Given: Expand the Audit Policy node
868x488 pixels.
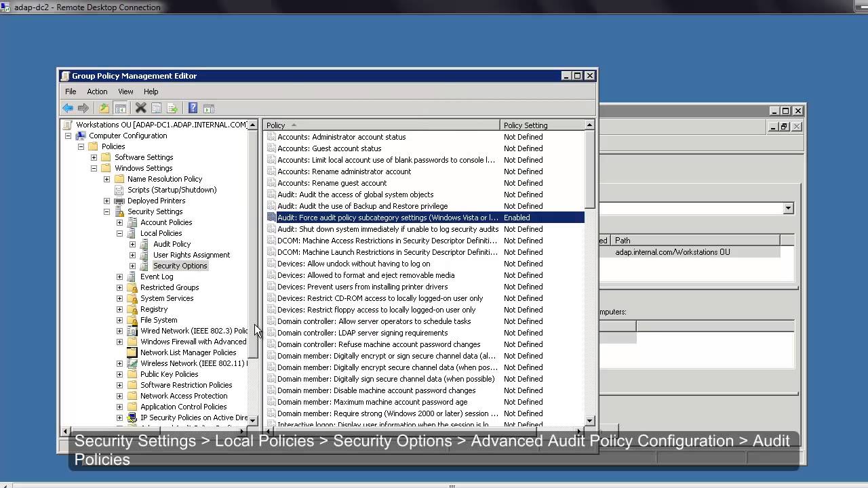Looking at the screenshot, I should click(132, 244).
